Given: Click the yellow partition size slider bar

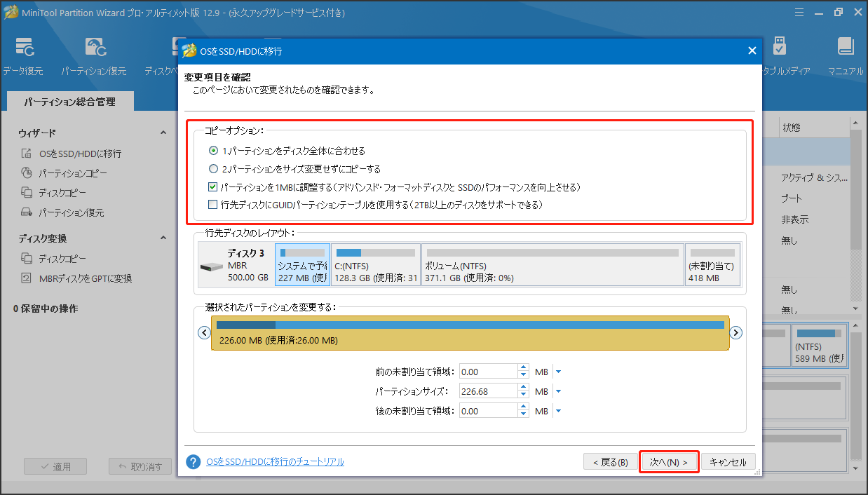Looking at the screenshot, I should tap(470, 332).
